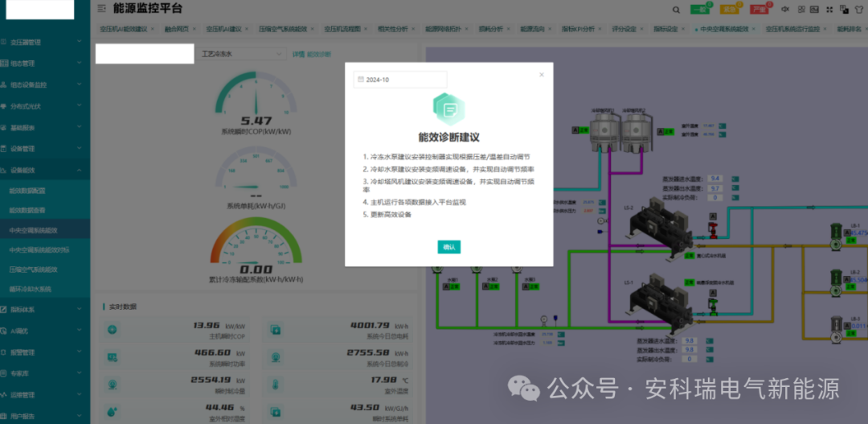Open the 循环冷却水系统 submenu item
Image resolution: width=868 pixels, height=424 pixels.
pos(45,289)
